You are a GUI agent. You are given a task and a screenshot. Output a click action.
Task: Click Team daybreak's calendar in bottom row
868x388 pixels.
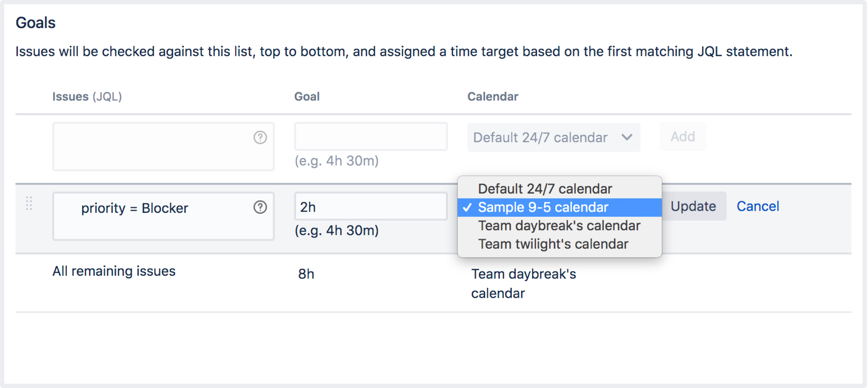click(x=523, y=284)
